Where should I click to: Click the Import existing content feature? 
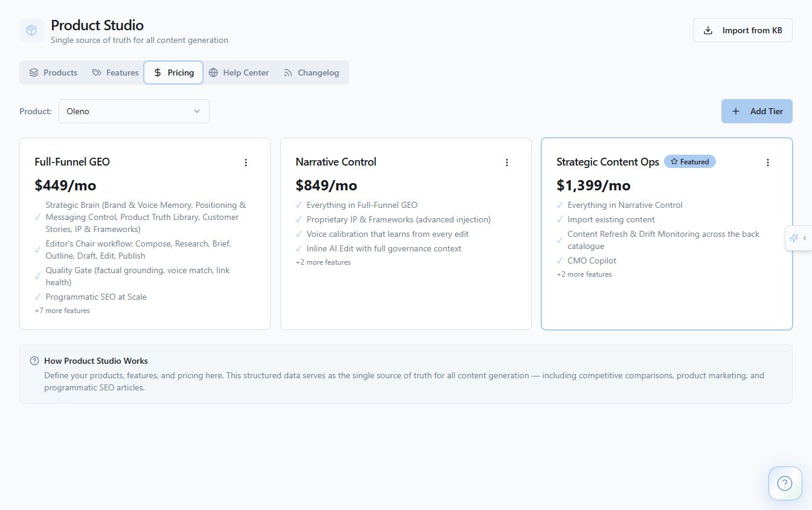pyautogui.click(x=611, y=219)
